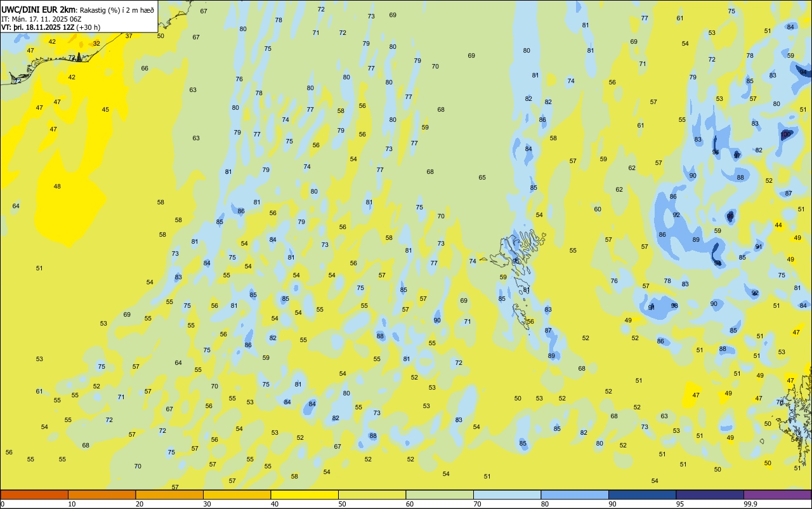Click the map value "100"
This screenshot has width=812, height=509.
point(786,135)
